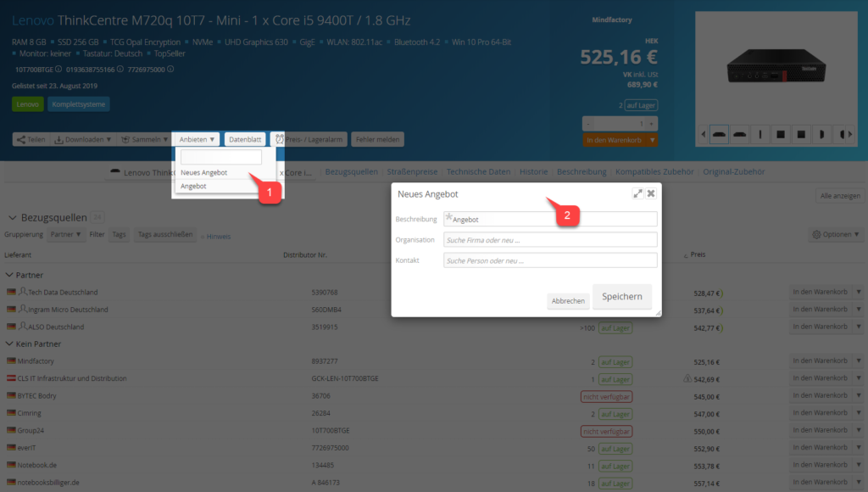Screen dimensions: 868x492
Task: Open the Datenblatt button
Action: coord(245,140)
